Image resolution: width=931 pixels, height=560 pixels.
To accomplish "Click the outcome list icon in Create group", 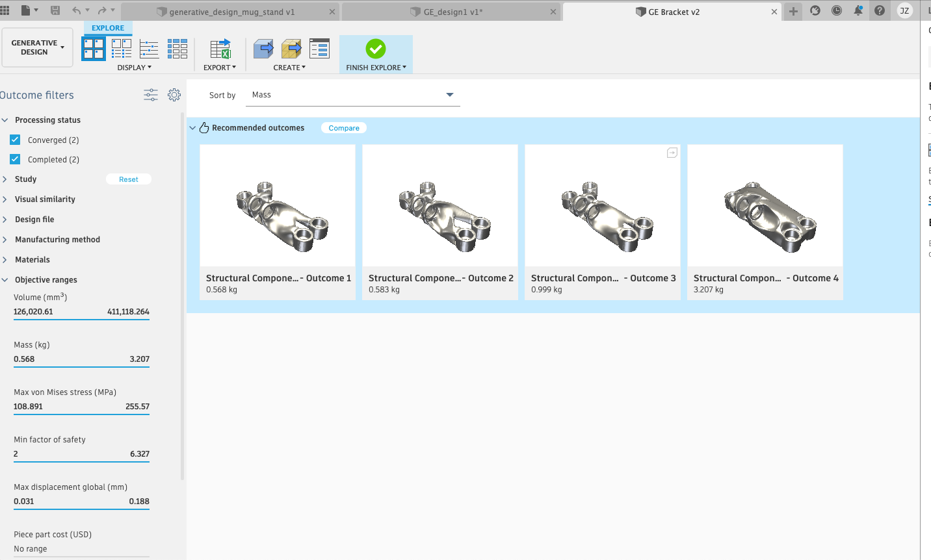I will [319, 49].
